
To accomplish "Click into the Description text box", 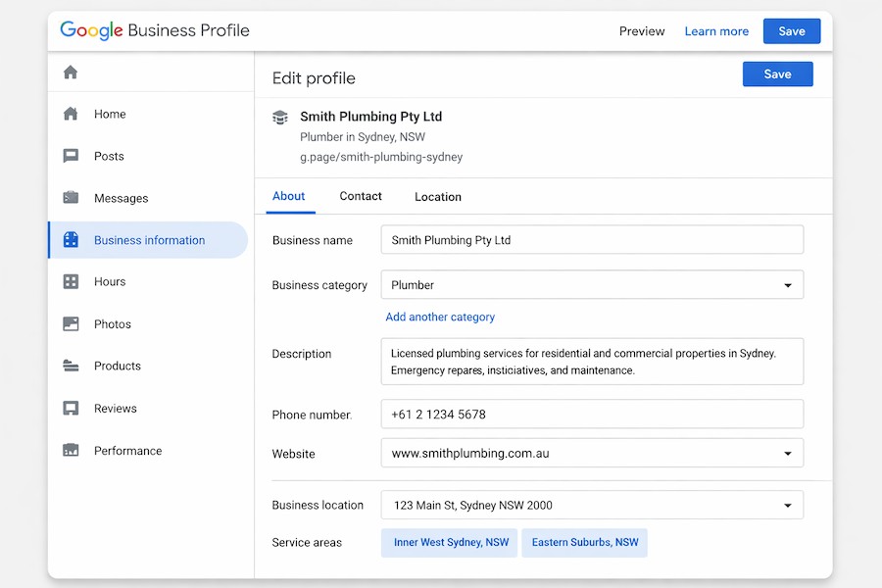I will [592, 362].
